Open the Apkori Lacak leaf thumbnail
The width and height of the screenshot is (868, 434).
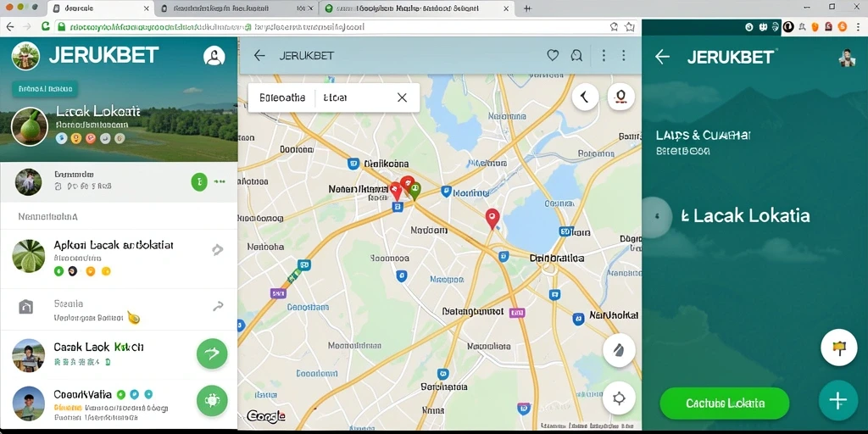pyautogui.click(x=29, y=256)
